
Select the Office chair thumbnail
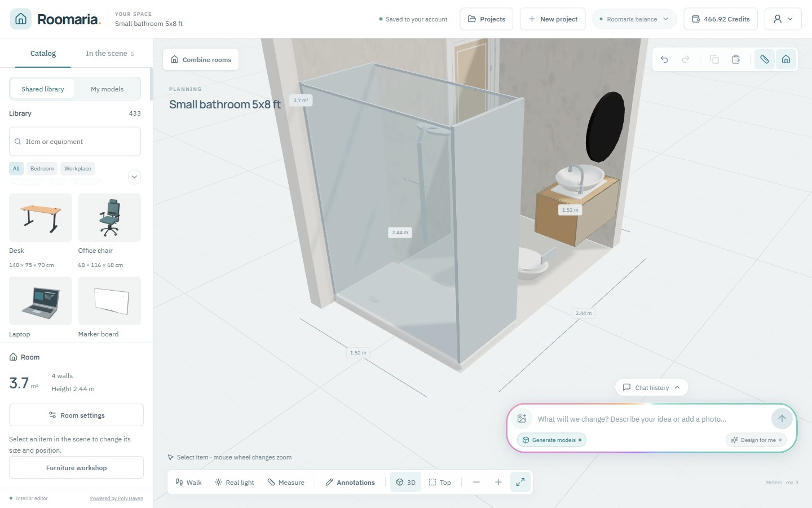click(x=109, y=218)
